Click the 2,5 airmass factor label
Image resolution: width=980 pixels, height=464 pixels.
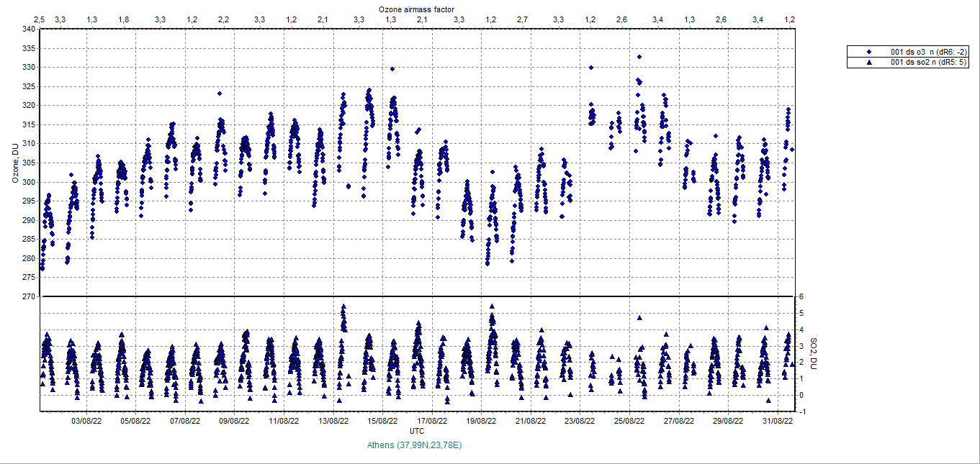[39, 19]
